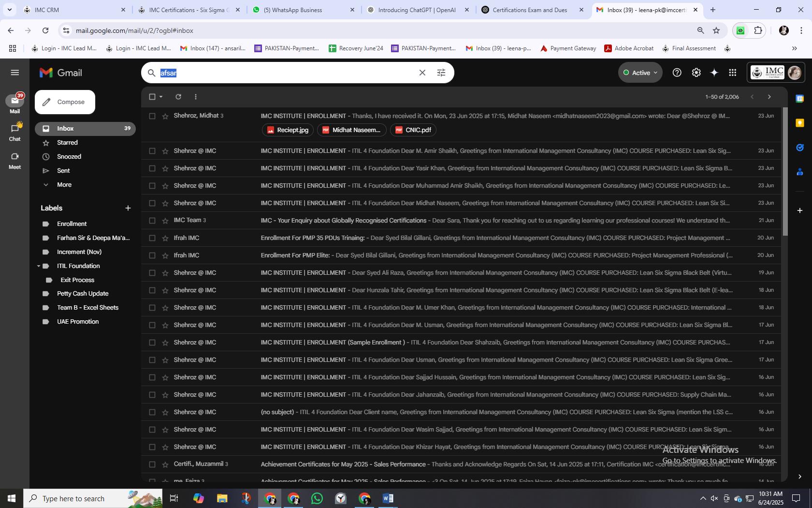Compose a new email
This screenshot has height=508, width=812.
coord(65,102)
